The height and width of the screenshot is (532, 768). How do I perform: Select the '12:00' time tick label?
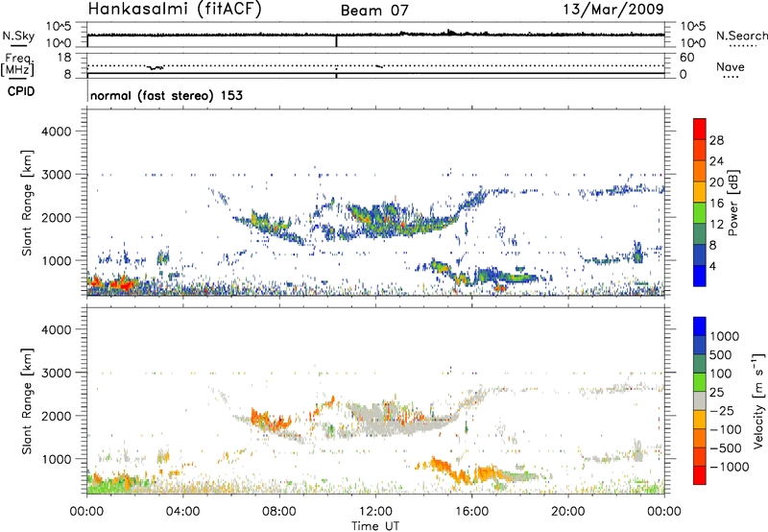pos(375,512)
